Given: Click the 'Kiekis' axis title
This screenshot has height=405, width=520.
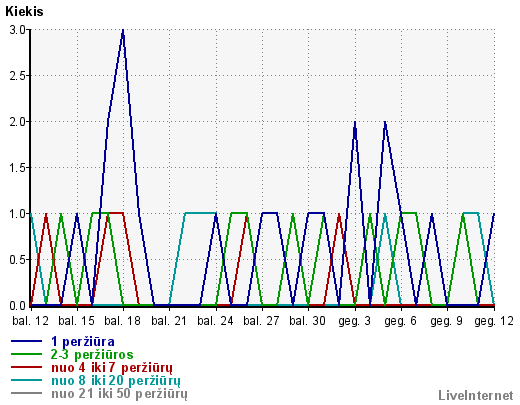Looking at the screenshot, I should click(x=24, y=12).
